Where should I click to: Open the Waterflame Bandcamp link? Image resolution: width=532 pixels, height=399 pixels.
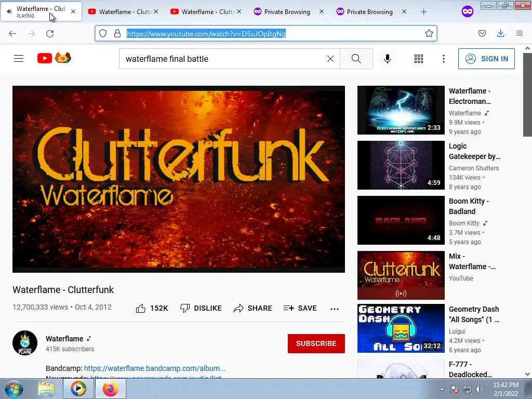coord(154,368)
